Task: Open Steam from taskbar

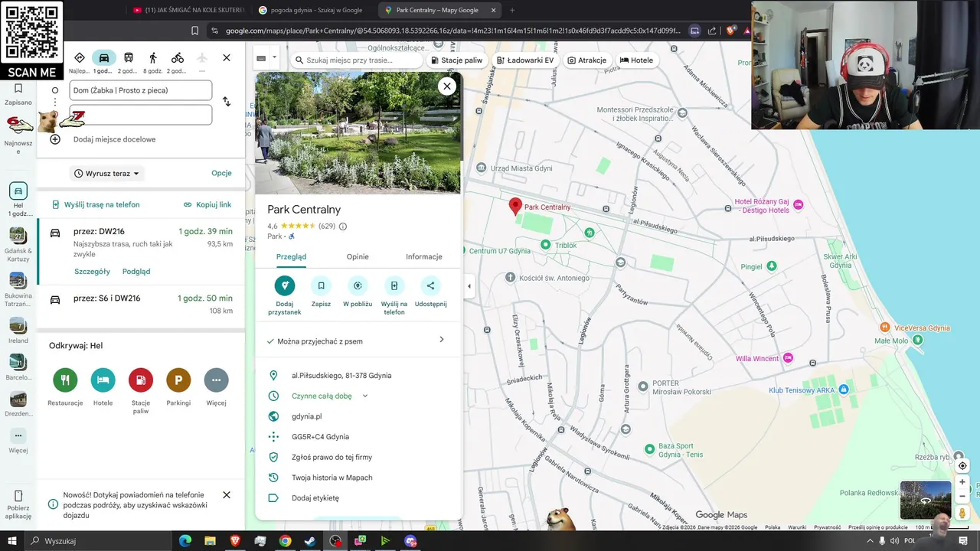Action: coord(309,541)
